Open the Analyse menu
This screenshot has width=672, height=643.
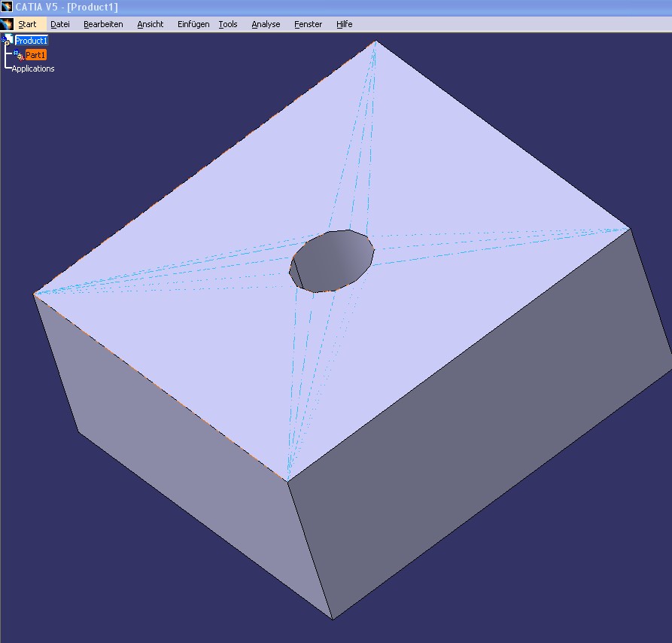tap(266, 24)
